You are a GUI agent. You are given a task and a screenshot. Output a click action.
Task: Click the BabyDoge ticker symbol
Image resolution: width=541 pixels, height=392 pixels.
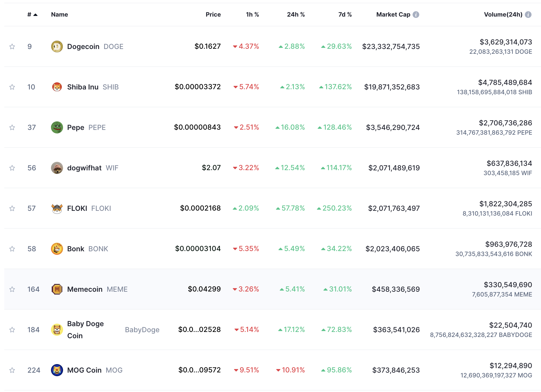tap(142, 330)
